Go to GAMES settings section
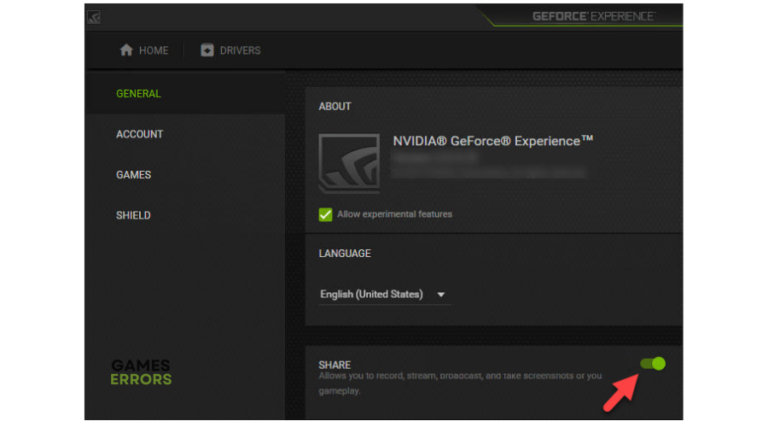Viewport: 768px width, 427px height. point(133,175)
